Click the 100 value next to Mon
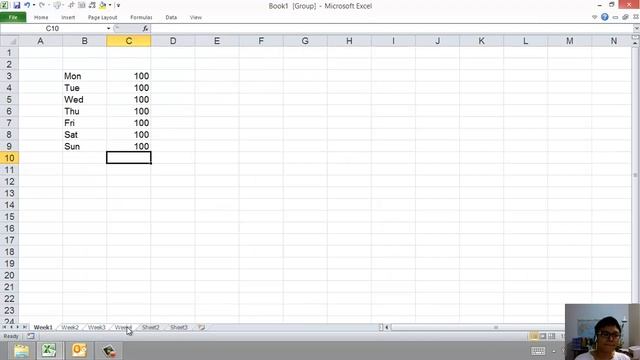Viewport: 640px width, 360px height. [x=129, y=76]
